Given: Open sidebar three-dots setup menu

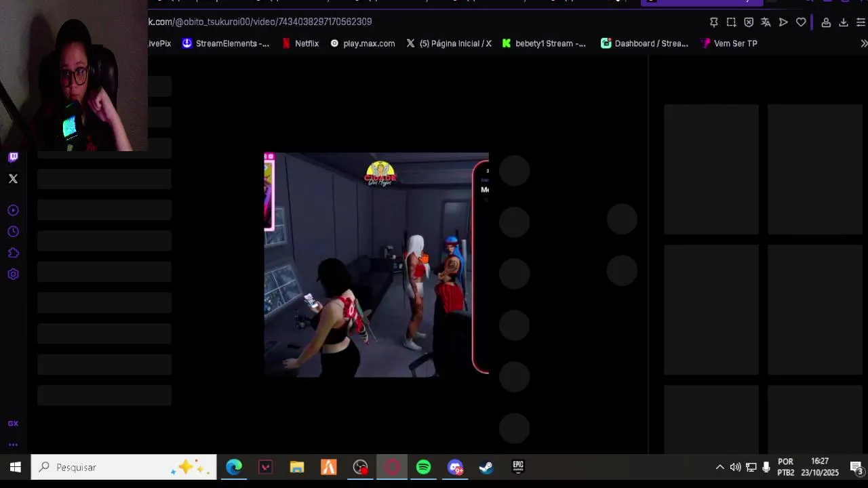Looking at the screenshot, I should [x=13, y=445].
